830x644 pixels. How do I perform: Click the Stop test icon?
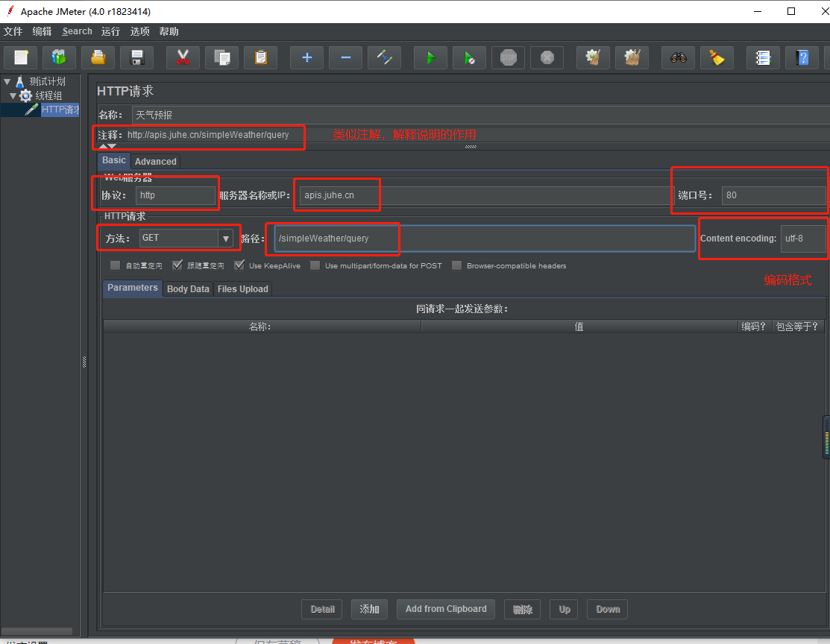tap(508, 57)
